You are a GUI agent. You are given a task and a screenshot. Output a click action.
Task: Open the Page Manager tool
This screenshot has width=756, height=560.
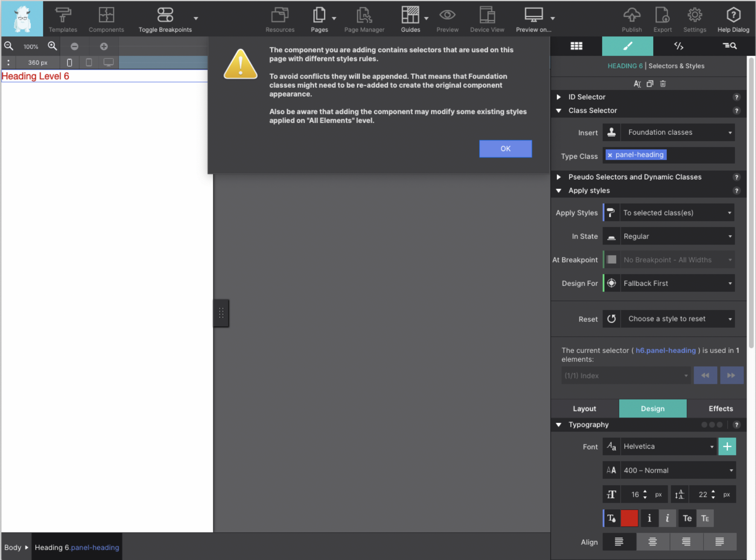click(364, 19)
